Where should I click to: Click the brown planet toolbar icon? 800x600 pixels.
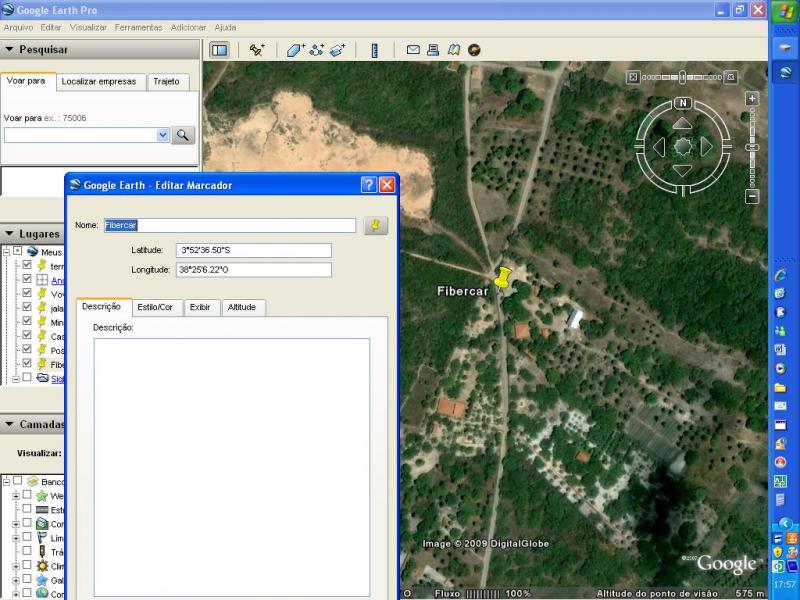(x=474, y=49)
